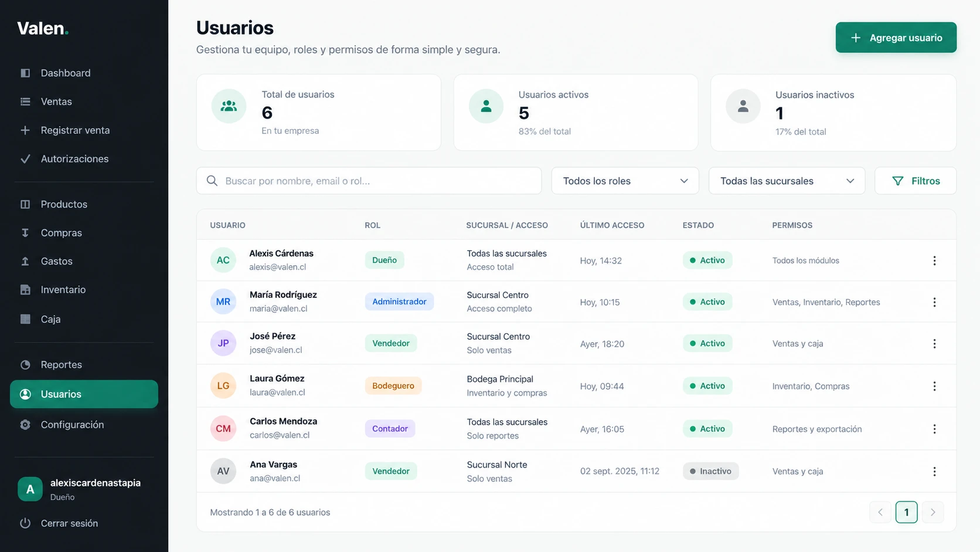Click the Inactivo status badge for Ana Vargas
Viewport: 980px width, 552px height.
tap(710, 471)
